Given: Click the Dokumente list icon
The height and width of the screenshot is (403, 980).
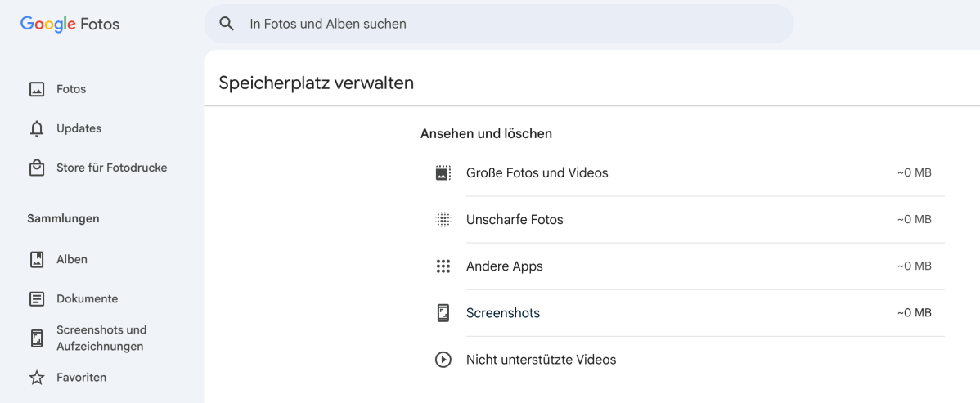Looking at the screenshot, I should pyautogui.click(x=37, y=298).
